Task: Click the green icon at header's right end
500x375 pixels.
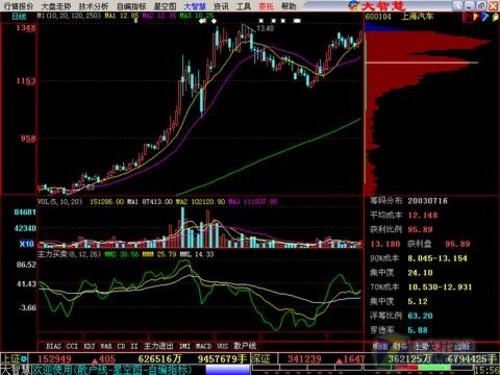Action: [494, 17]
